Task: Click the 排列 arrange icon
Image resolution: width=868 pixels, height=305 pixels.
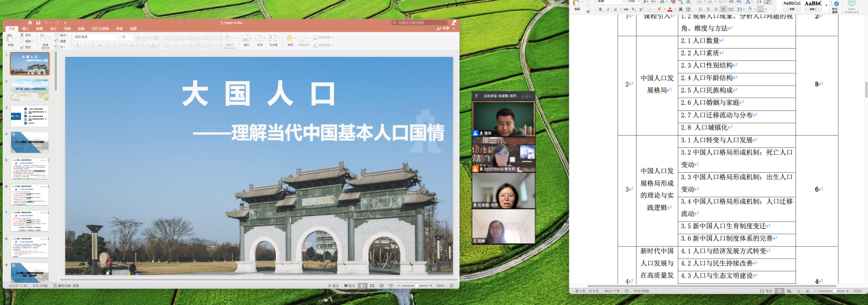Action: (290, 38)
